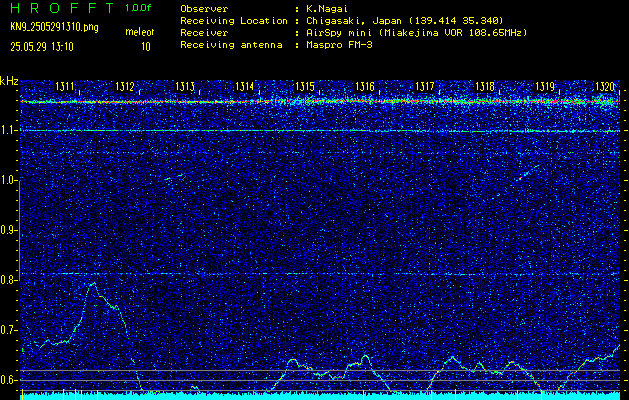Click the Receiver field label
629x400 pixels.
(x=204, y=32)
